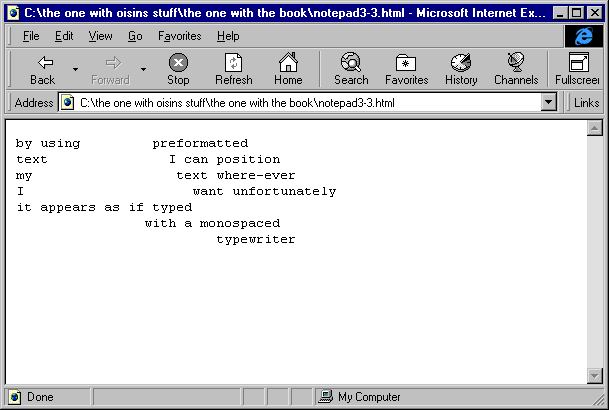Screen dimensions: 609x410
Task: Click the line 'it appears as if typed'
Action: coord(104,208)
